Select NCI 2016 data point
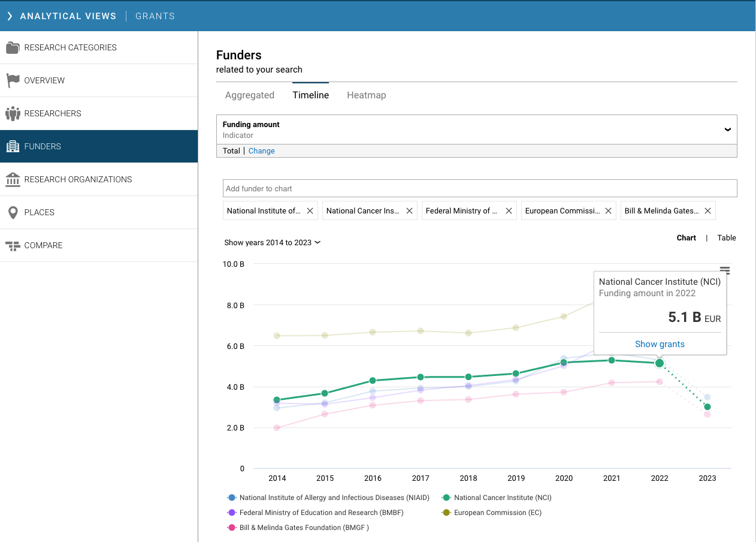Screen dimensions: 756x542 tap(373, 381)
